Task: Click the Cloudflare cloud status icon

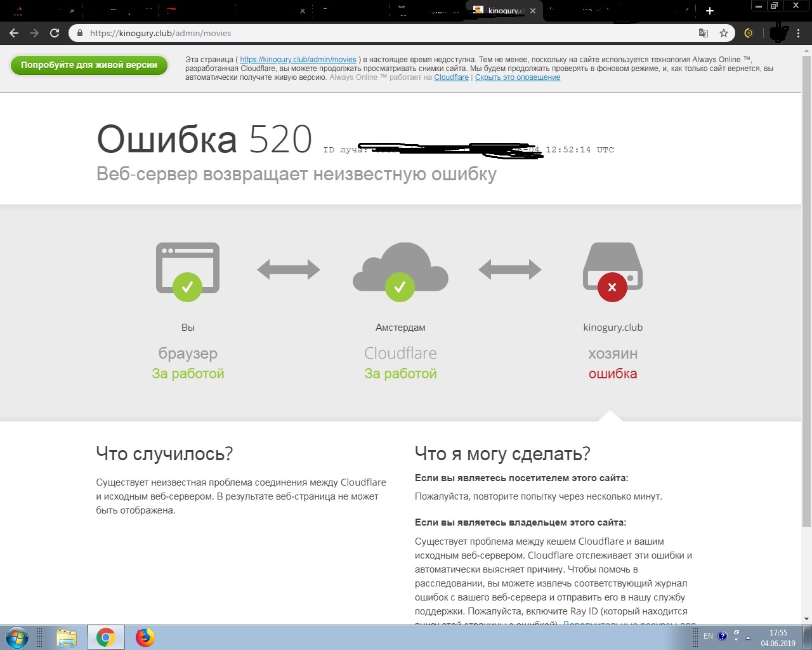Action: click(400, 272)
